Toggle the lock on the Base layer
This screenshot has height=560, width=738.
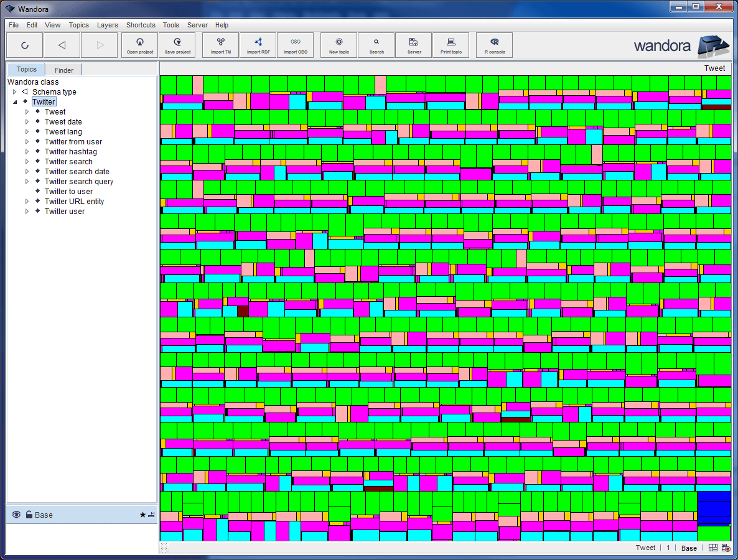pyautogui.click(x=29, y=515)
